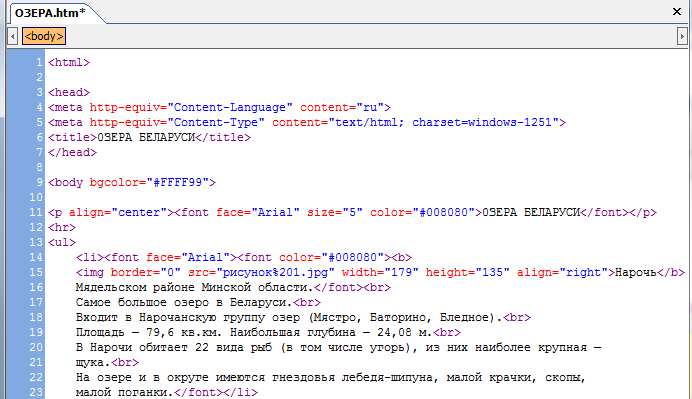The height and width of the screenshot is (399, 692).
Task: Click line number 9 in the gutter
Action: coord(39,182)
